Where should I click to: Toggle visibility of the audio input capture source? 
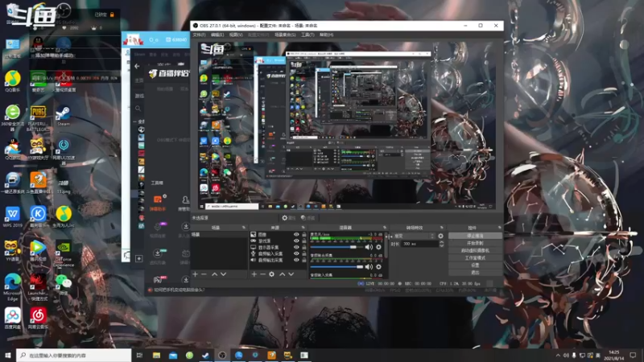[296, 253]
